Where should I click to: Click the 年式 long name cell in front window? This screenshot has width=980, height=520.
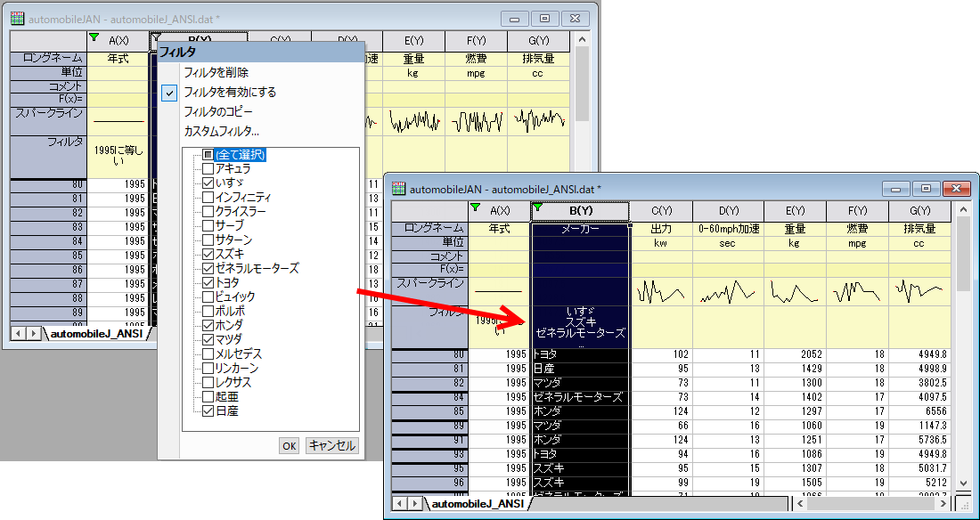(499, 230)
